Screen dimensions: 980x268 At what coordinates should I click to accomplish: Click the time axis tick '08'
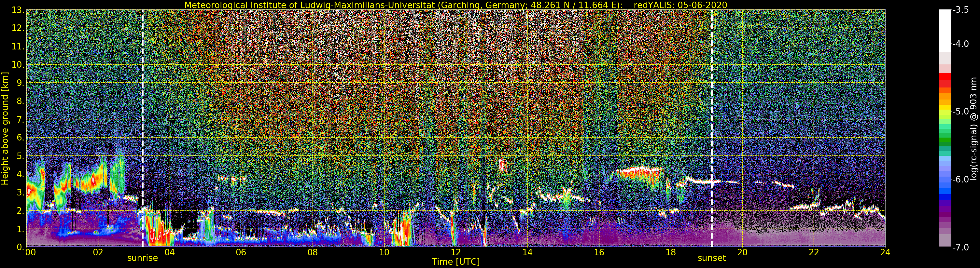[312, 252]
